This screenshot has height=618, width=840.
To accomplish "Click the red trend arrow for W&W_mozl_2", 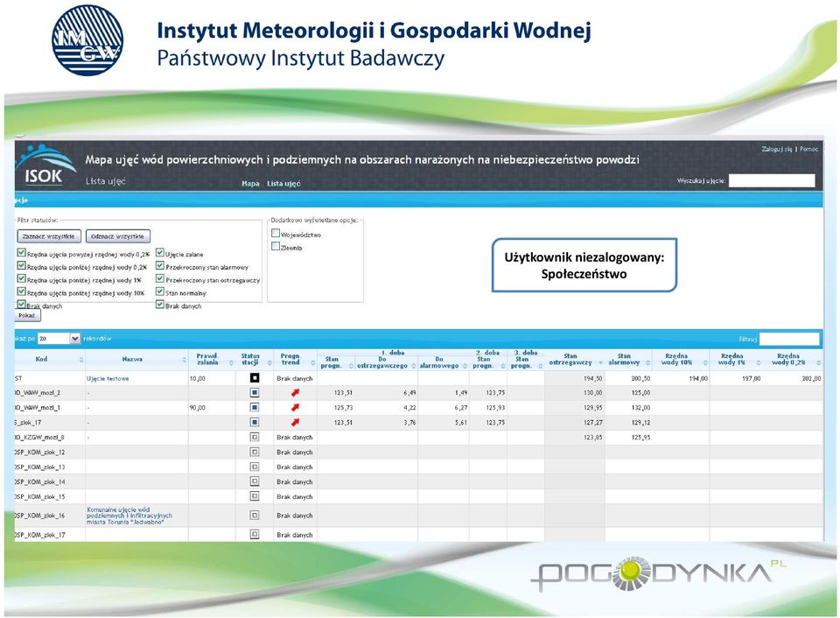I will tap(295, 393).
